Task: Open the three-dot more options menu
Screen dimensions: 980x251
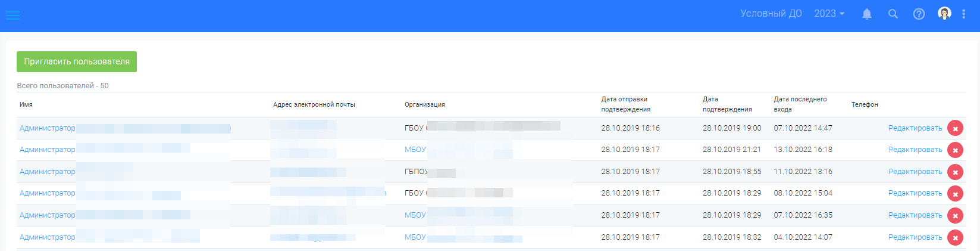Action: (964, 14)
